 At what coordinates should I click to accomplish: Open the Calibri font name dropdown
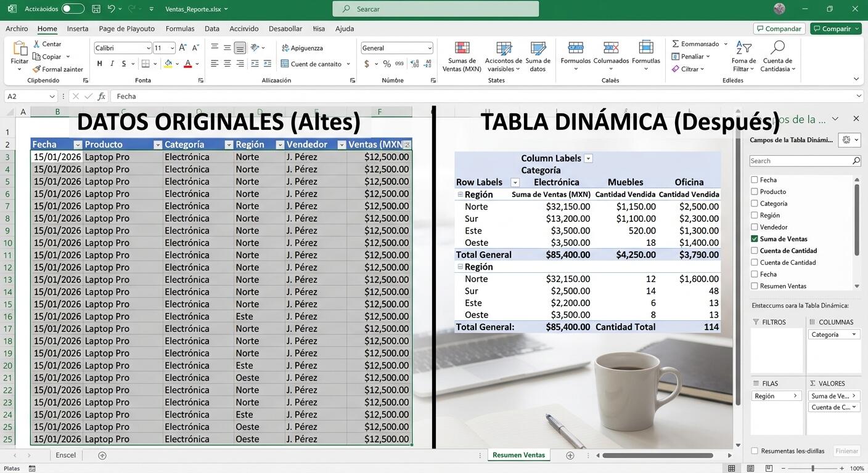point(148,48)
